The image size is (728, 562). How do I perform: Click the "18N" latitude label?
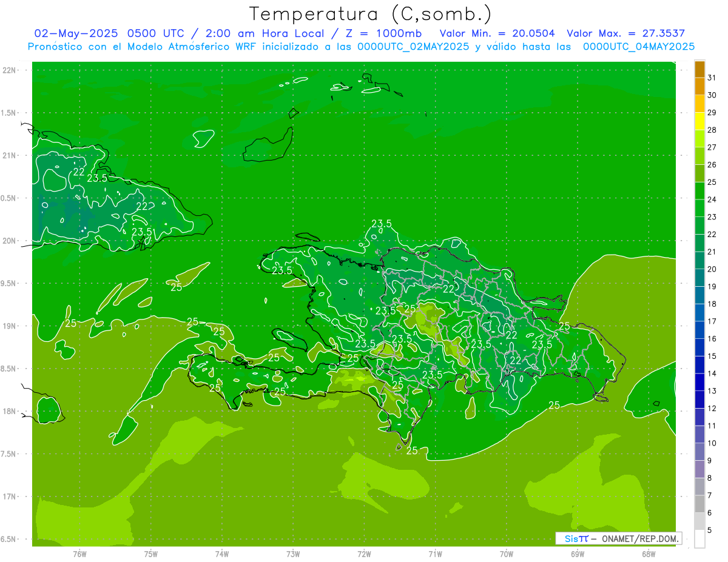[9, 411]
